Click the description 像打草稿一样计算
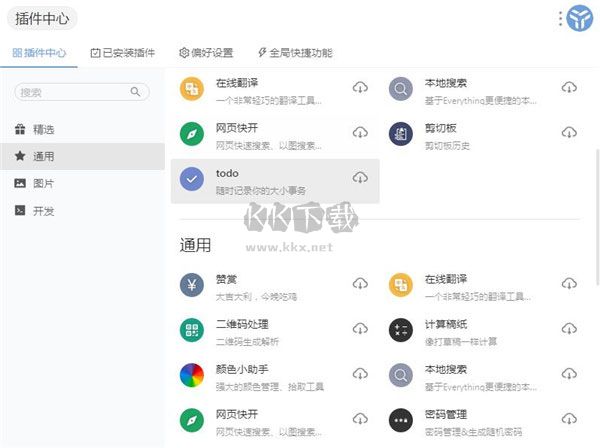The height and width of the screenshot is (448, 600). point(461,342)
